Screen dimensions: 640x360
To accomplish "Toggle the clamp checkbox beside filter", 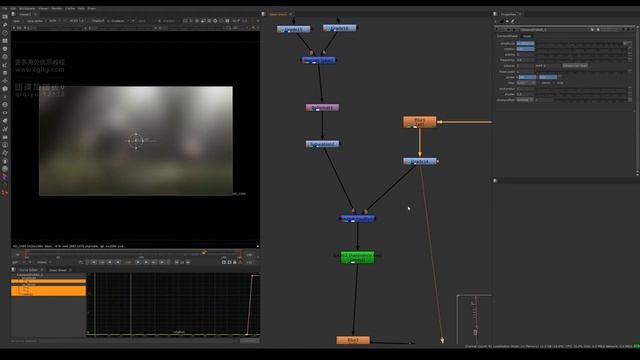I will click(540, 83).
